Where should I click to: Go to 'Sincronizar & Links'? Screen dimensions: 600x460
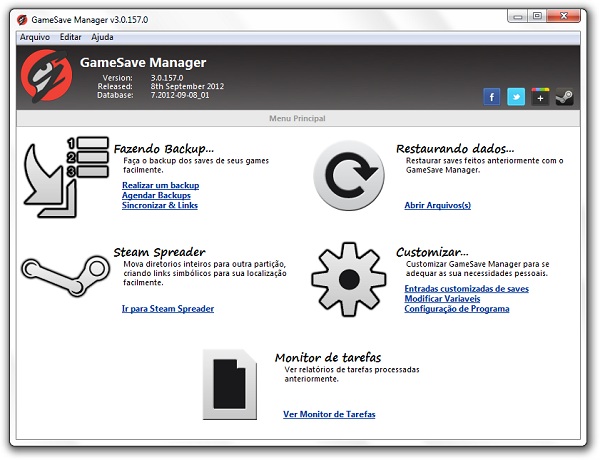pyautogui.click(x=160, y=205)
